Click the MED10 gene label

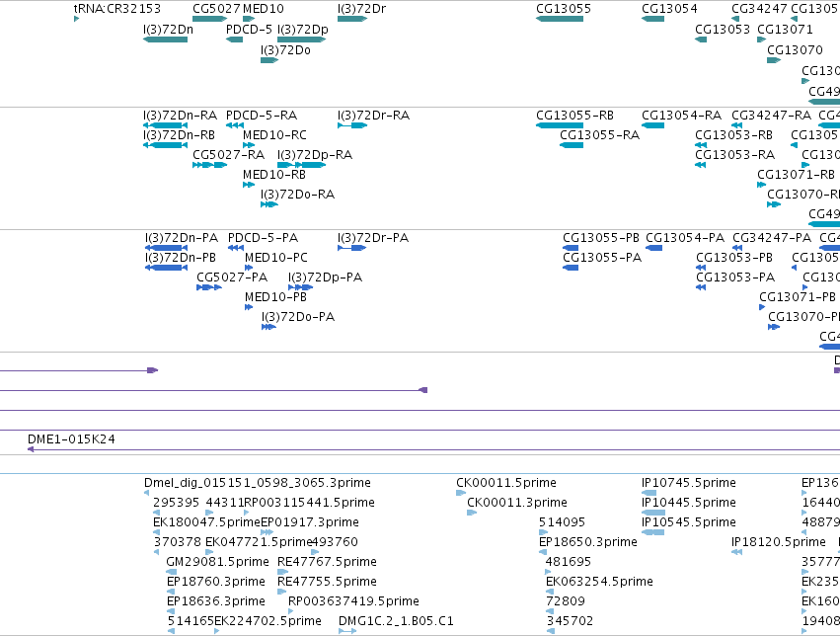pyautogui.click(x=263, y=9)
